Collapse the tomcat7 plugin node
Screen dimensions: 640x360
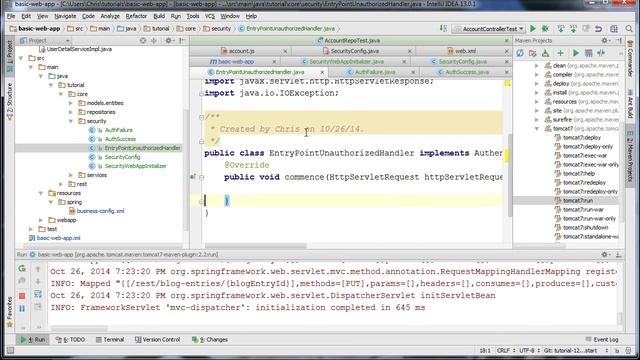pos(537,129)
